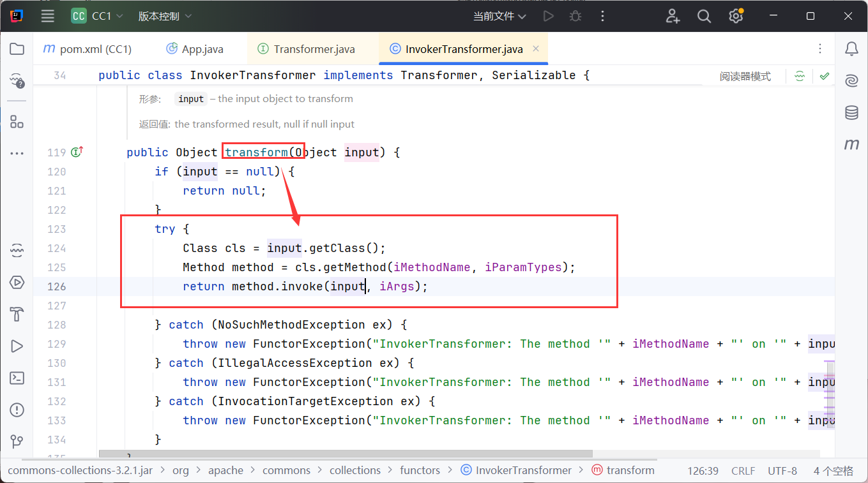Open the Structure tool window icon

point(17,122)
